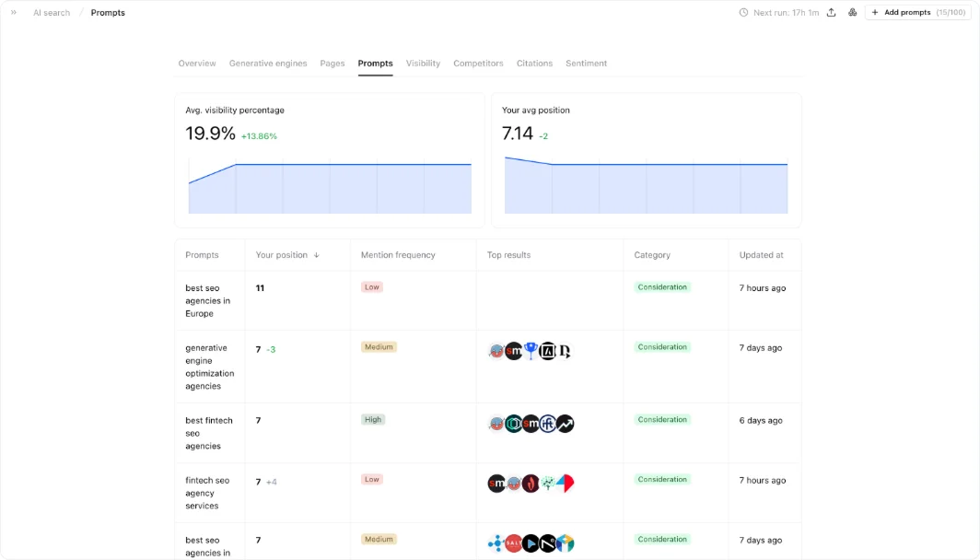Image resolution: width=980 pixels, height=560 pixels.
Task: Expand the sidebar with the double chevron
Action: [x=14, y=13]
